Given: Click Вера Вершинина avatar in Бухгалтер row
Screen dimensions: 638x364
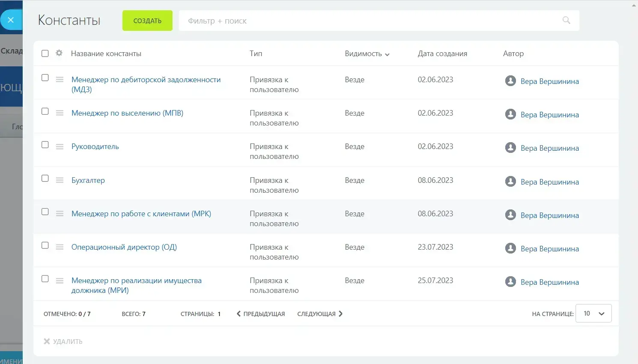Looking at the screenshot, I should (x=510, y=181).
